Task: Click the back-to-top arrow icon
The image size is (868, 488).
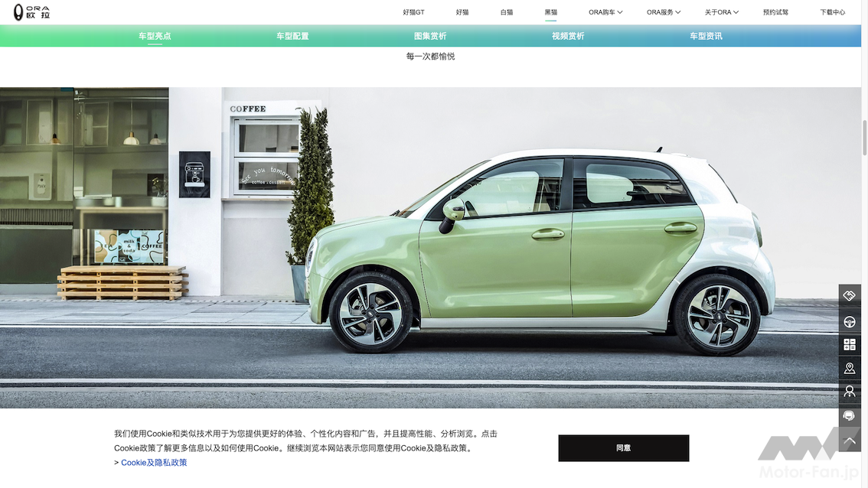Action: (849, 440)
